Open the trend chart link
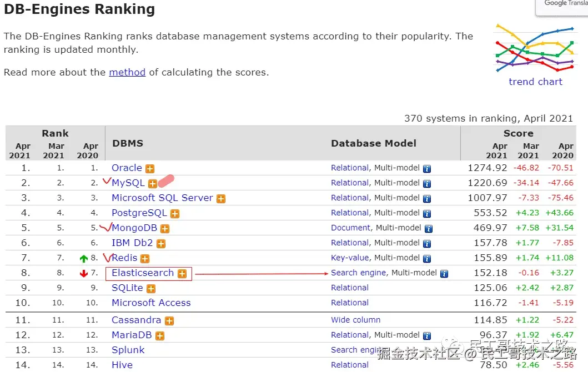Image resolution: width=588 pixels, height=372 pixels. click(x=535, y=82)
